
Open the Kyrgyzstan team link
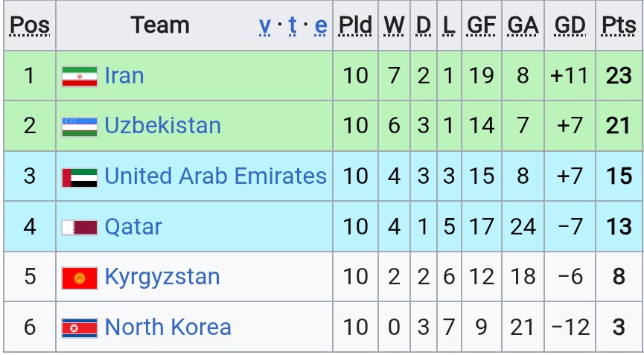[162, 277]
